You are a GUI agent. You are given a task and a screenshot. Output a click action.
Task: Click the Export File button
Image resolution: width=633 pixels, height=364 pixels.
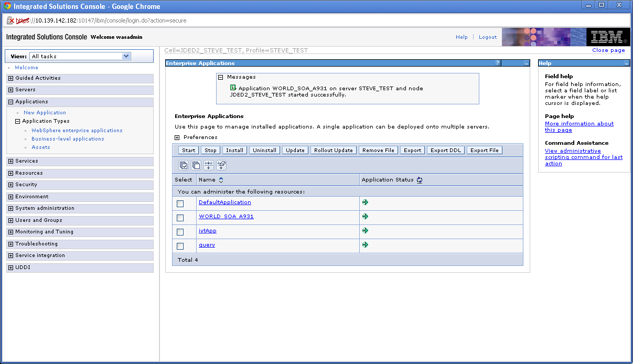(485, 150)
